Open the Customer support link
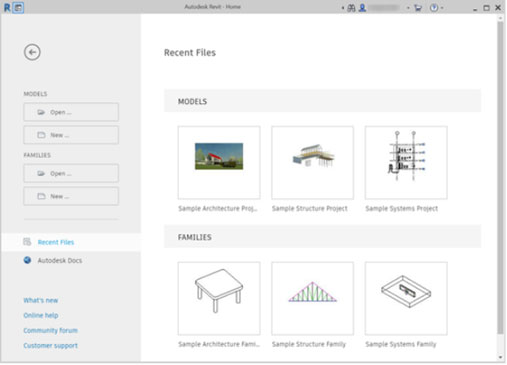This screenshot has width=507, height=365. click(x=50, y=346)
